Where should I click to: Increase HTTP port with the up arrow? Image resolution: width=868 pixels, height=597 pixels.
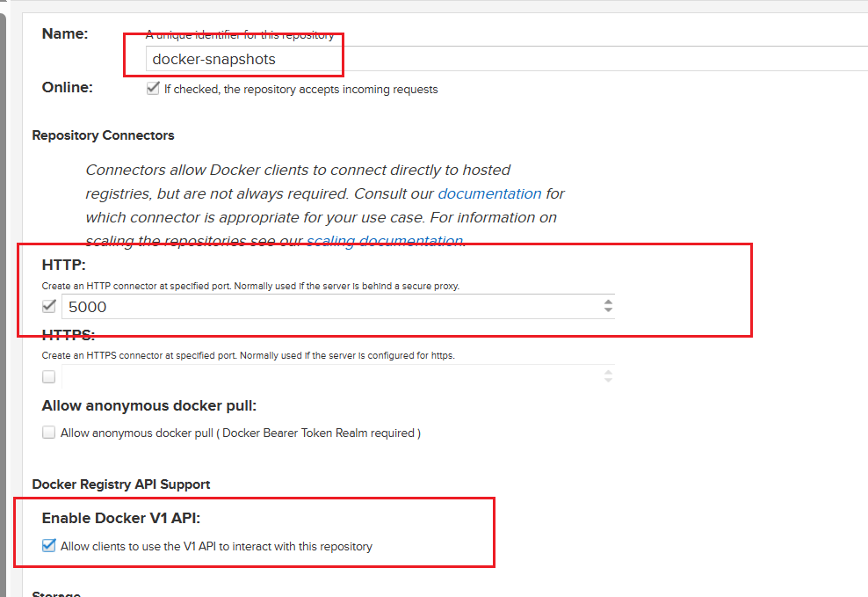(608, 302)
